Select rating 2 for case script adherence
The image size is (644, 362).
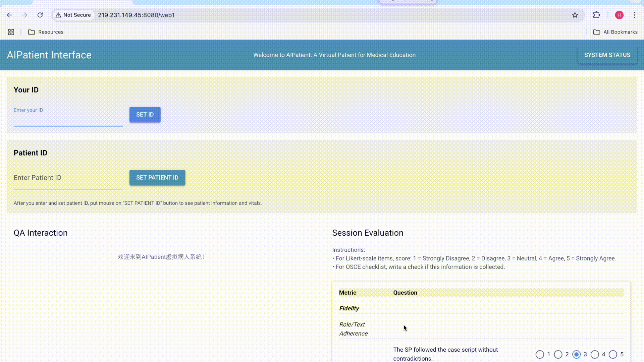(x=558, y=354)
